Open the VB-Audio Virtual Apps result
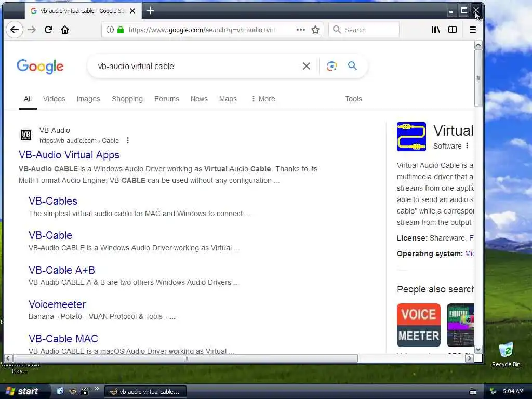This screenshot has height=399, width=532. [x=69, y=155]
